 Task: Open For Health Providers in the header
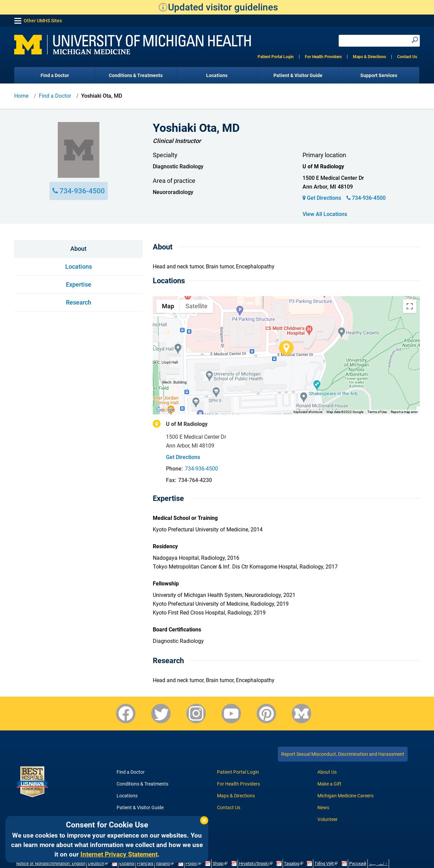[x=323, y=57]
